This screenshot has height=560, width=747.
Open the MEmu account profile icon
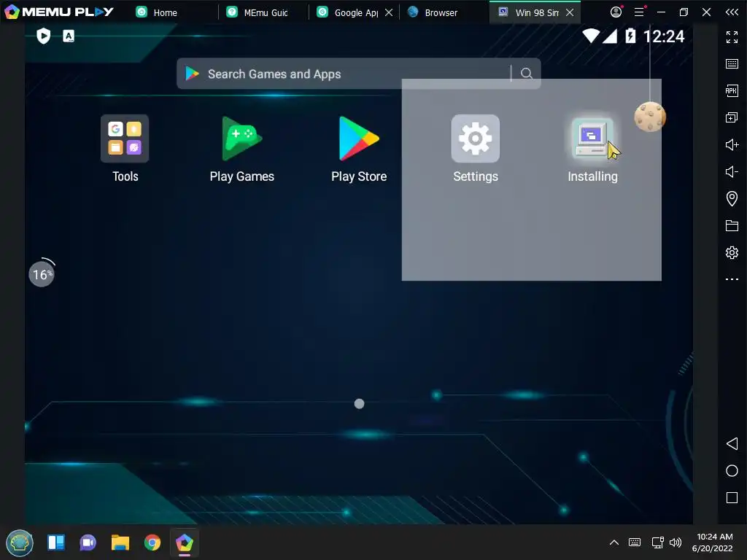(616, 12)
